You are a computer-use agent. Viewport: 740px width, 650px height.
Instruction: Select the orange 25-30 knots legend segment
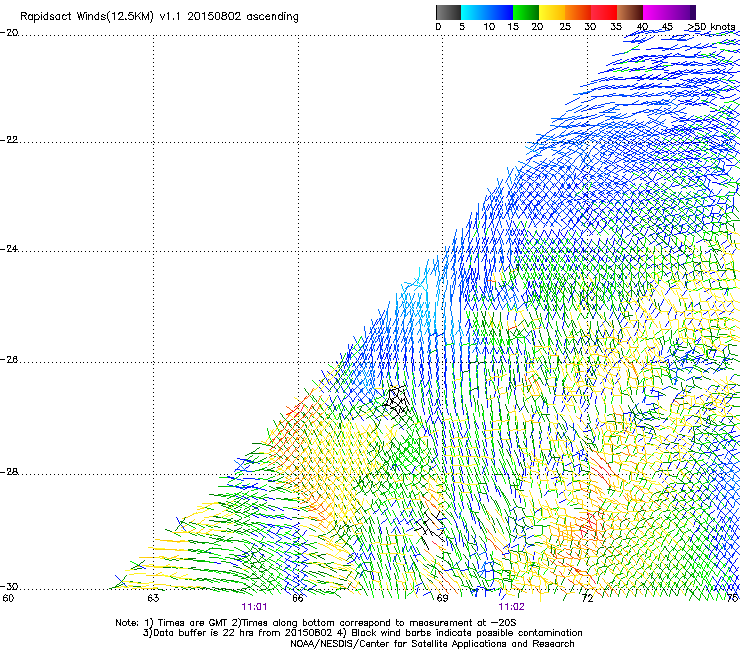pyautogui.click(x=578, y=12)
